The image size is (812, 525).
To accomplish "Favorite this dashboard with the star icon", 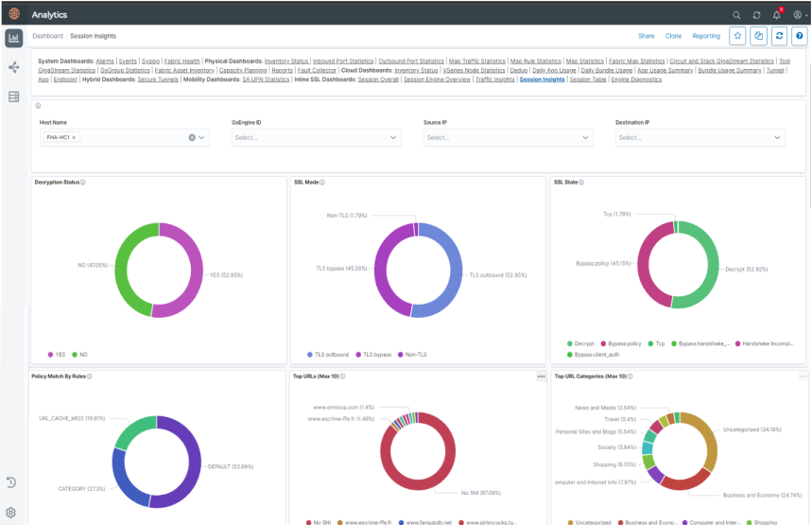I will [x=737, y=36].
